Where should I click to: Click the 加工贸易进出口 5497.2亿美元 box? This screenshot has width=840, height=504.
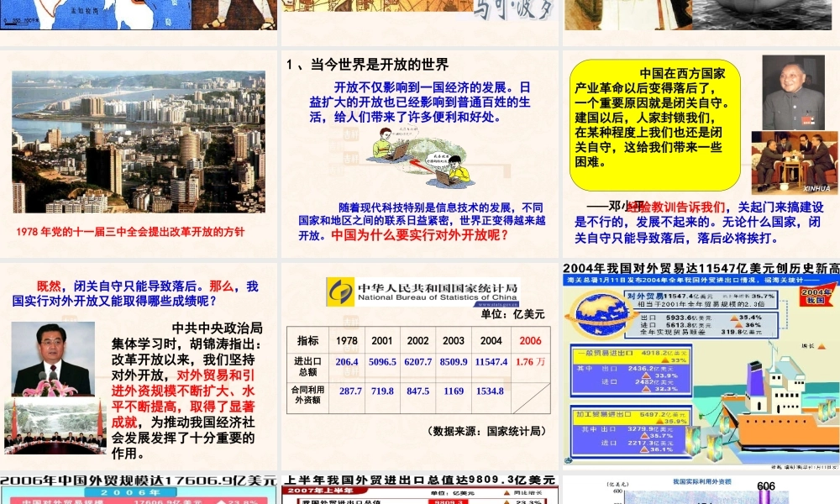click(x=631, y=431)
